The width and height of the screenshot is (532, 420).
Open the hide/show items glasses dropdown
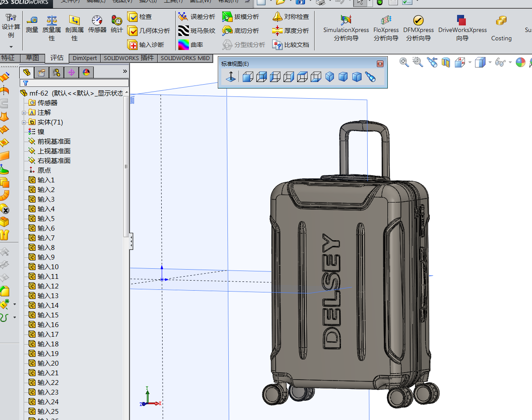coord(510,62)
